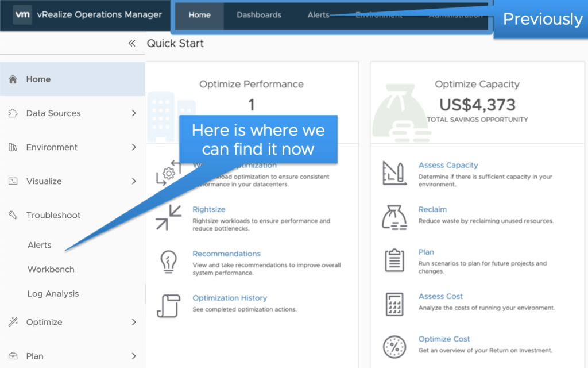Click the Assess Cost calculator icon
The width and height of the screenshot is (588, 368).
[394, 304]
